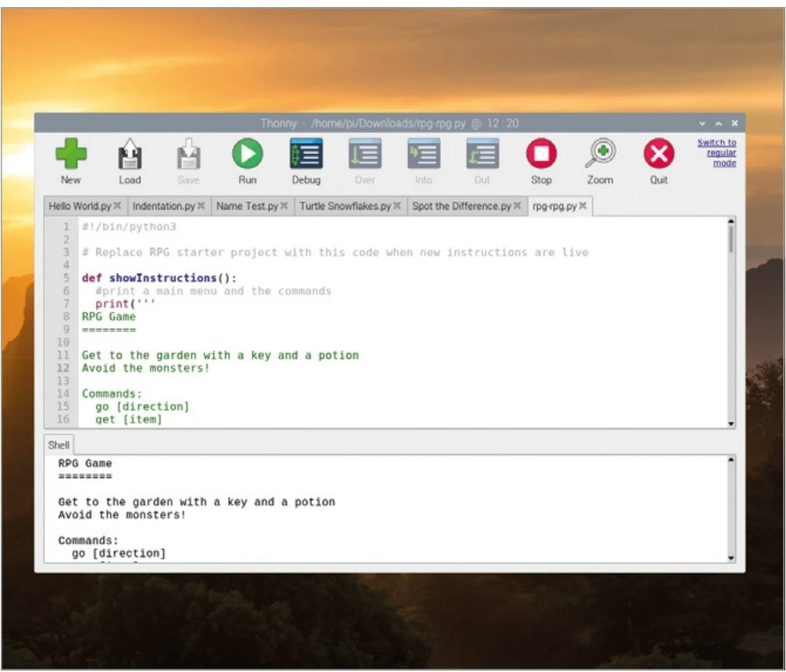Click the editor scrollbar down arrow
The image size is (786, 672).
click(731, 424)
